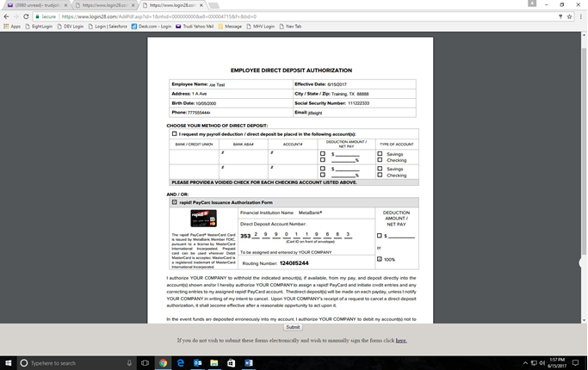The image size is (588, 370).
Task: Open Microsoft Edge from taskbar
Action: (181, 363)
